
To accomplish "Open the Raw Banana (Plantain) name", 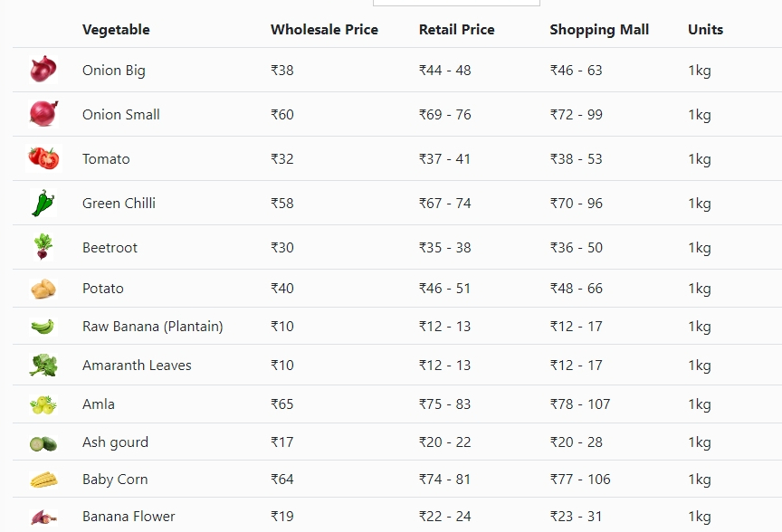I will [x=153, y=326].
